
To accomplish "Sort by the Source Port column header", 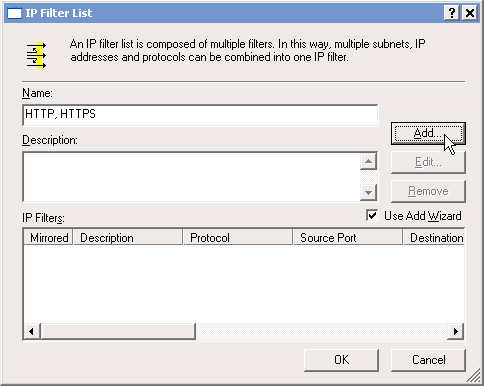I will pos(348,238).
